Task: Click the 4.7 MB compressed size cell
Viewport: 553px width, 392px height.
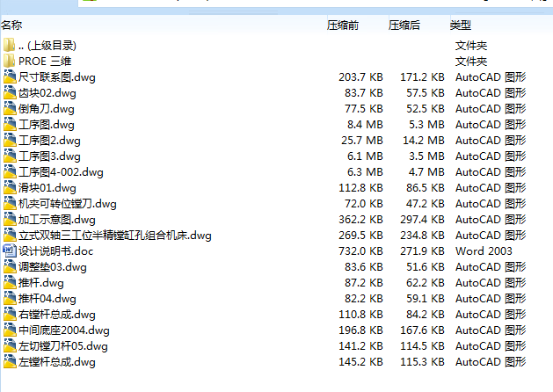Action: [426, 172]
